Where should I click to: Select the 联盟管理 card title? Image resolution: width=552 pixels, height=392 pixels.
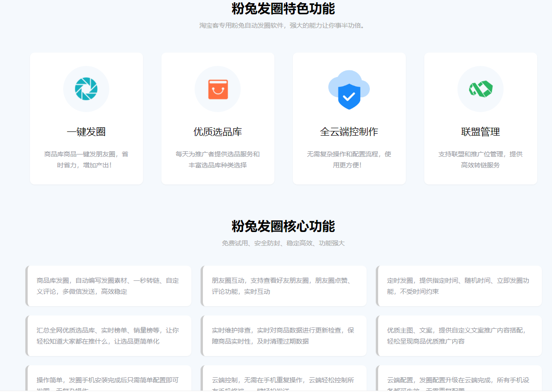point(481,132)
